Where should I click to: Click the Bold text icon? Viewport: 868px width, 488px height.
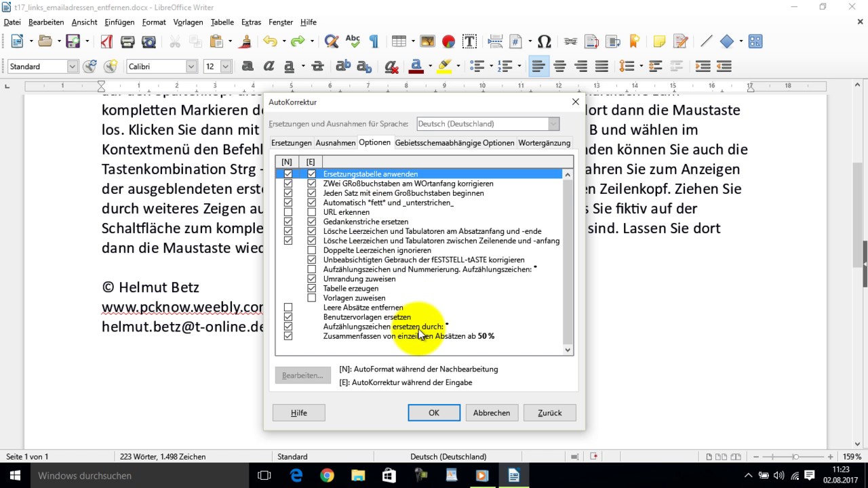[248, 66]
